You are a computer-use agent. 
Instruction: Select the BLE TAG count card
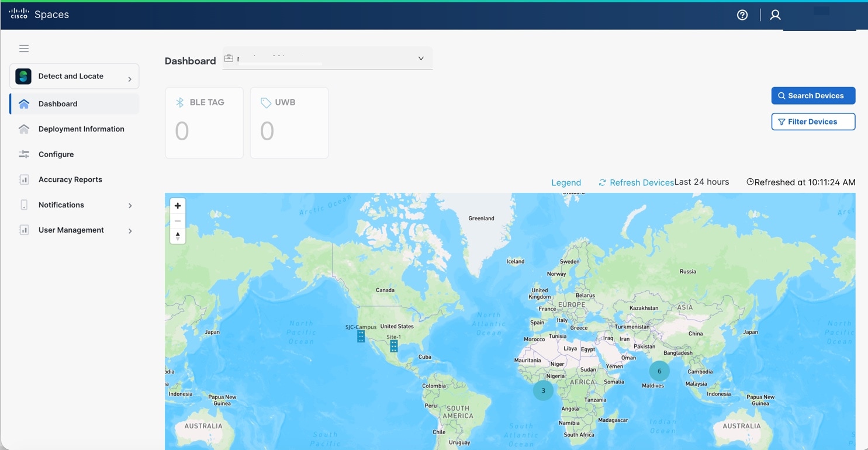tap(204, 123)
